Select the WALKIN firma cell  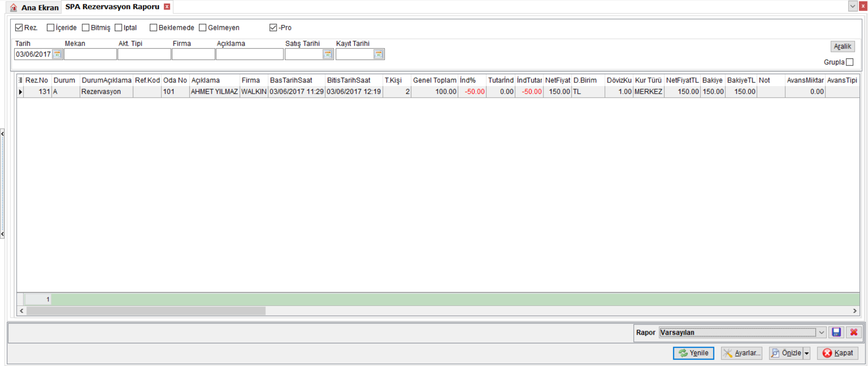coord(254,92)
